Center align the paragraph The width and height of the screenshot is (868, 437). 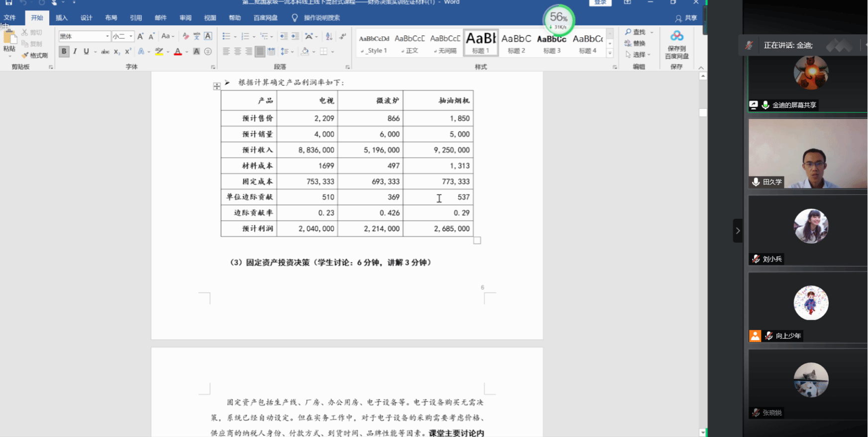tap(237, 52)
